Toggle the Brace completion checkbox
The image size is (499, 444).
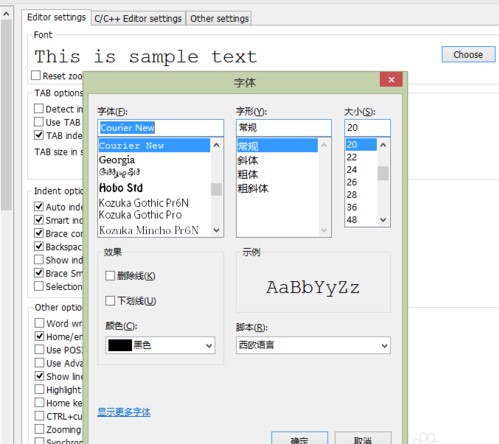[39, 233]
